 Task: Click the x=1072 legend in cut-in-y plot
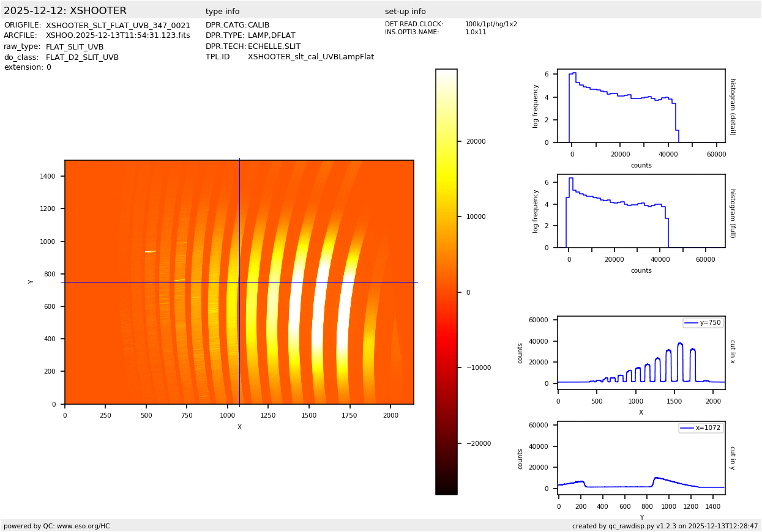(x=700, y=428)
